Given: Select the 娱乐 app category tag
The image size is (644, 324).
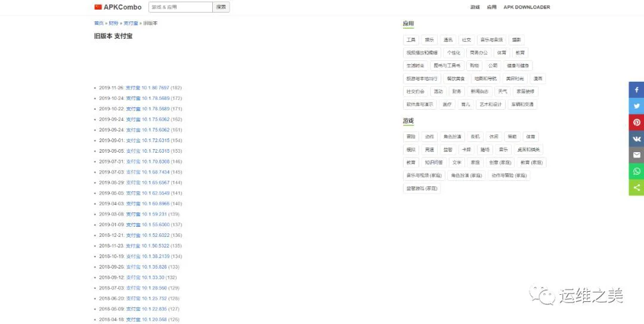Looking at the screenshot, I should point(429,40).
